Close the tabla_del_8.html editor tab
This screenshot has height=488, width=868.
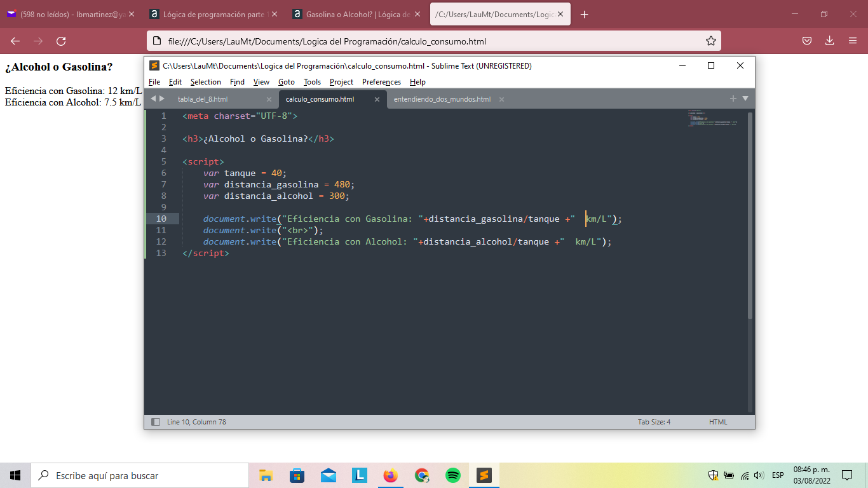pos(269,100)
